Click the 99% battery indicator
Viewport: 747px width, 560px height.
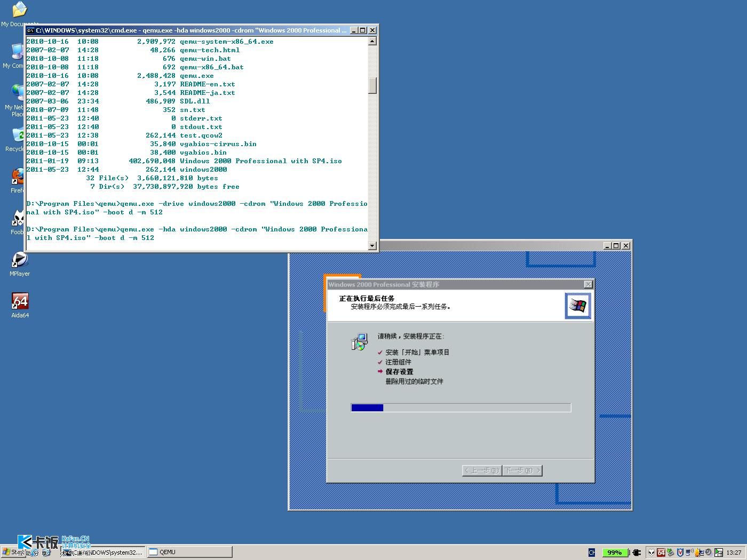(x=615, y=553)
